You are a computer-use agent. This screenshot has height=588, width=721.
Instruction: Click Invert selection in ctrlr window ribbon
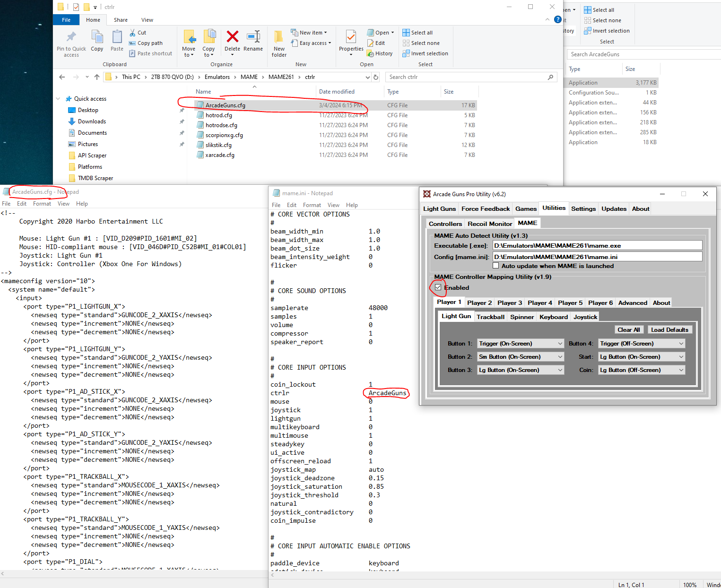click(x=425, y=53)
